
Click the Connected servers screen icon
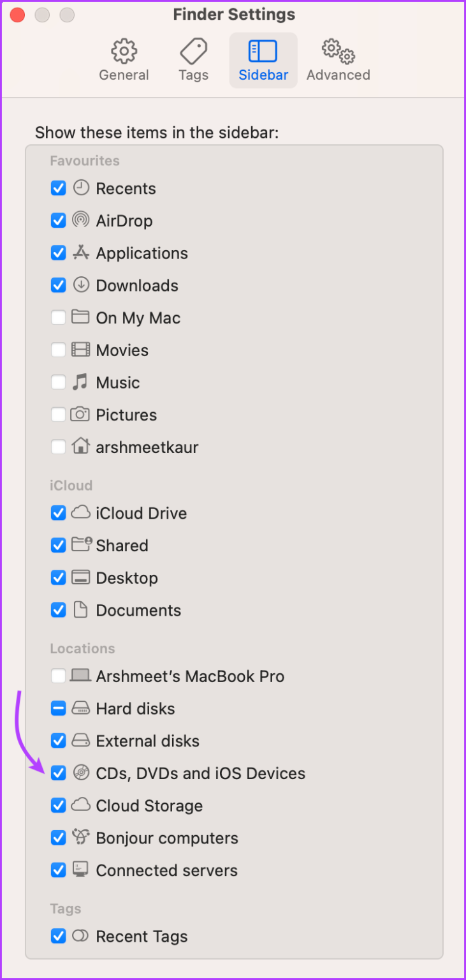pyautogui.click(x=81, y=870)
